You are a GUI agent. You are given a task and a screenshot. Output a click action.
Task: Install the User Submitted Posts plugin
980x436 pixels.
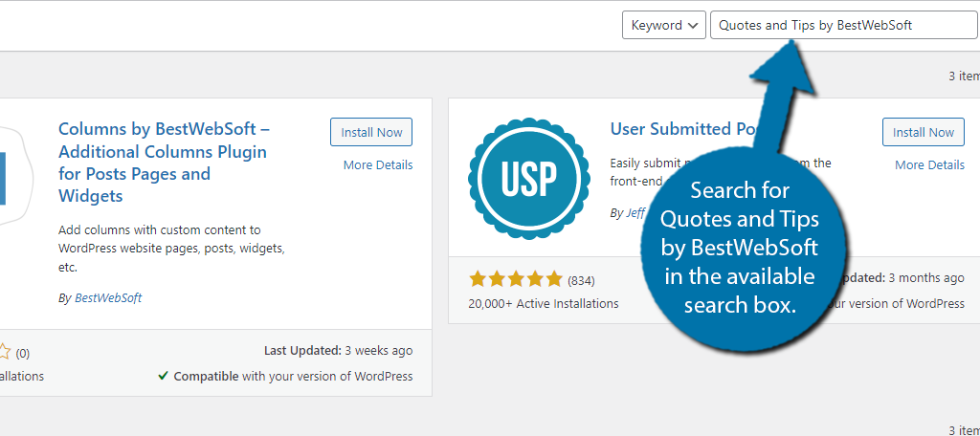tap(924, 132)
